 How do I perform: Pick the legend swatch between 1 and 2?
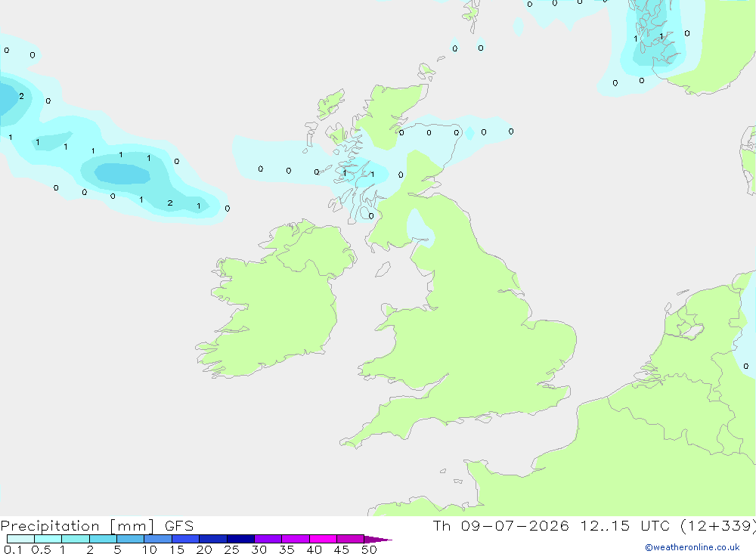point(76,539)
